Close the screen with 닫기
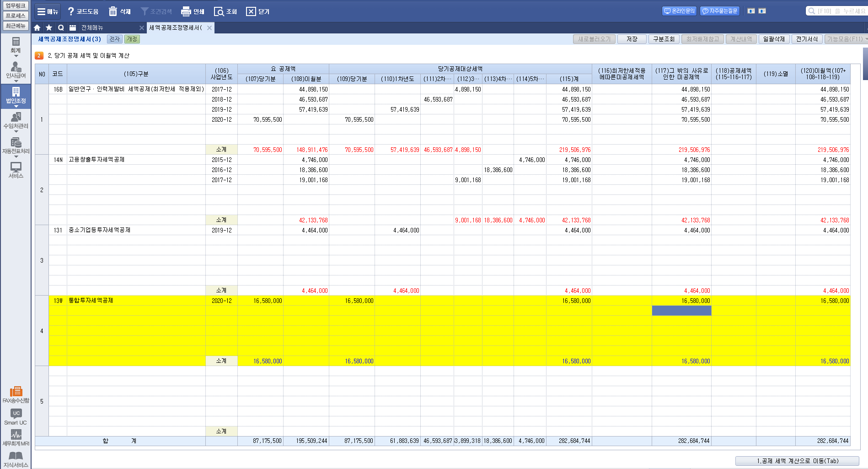The image size is (868, 469). [x=258, y=11]
